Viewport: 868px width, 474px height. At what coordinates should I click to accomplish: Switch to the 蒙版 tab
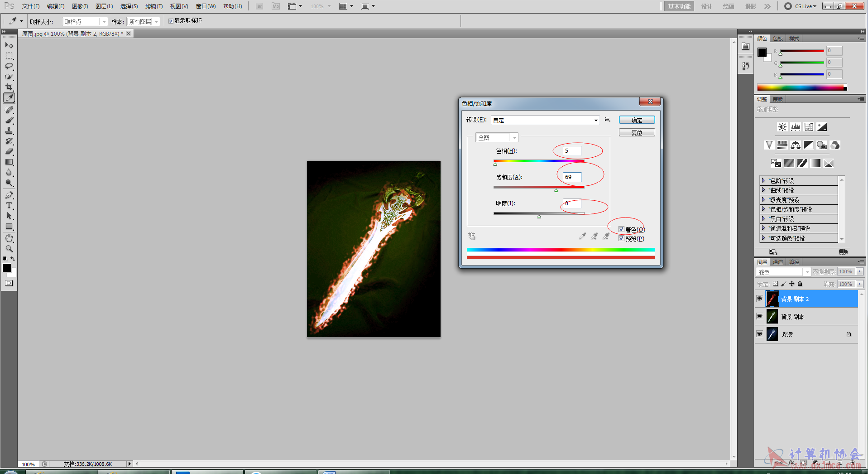[x=778, y=99]
